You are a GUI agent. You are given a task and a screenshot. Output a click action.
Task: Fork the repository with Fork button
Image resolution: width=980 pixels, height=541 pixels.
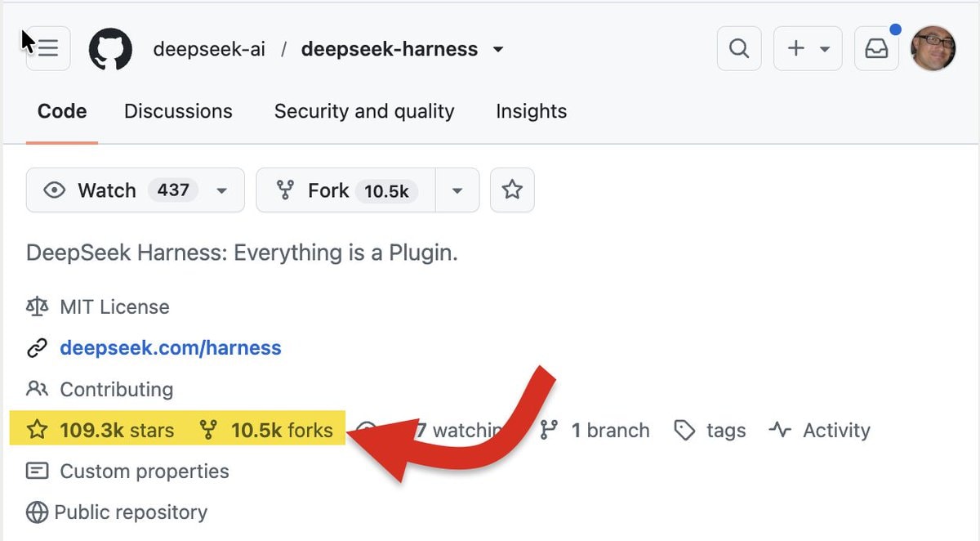(346, 190)
